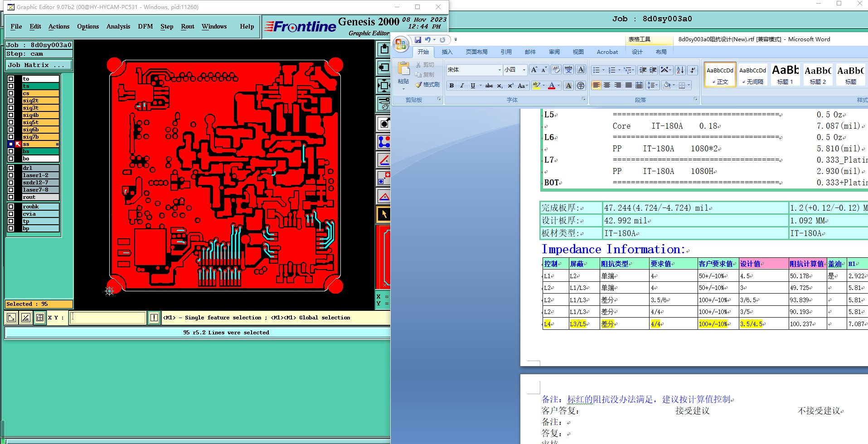This screenshot has width=868, height=444.
Task: Toggle checkbox for layer sig2t
Action: point(11,101)
